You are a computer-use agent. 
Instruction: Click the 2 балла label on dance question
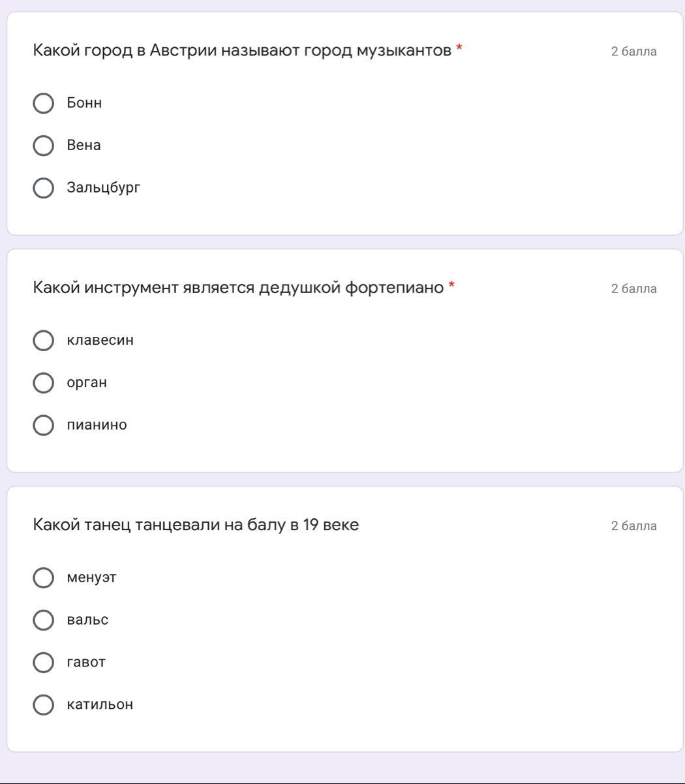tap(633, 526)
